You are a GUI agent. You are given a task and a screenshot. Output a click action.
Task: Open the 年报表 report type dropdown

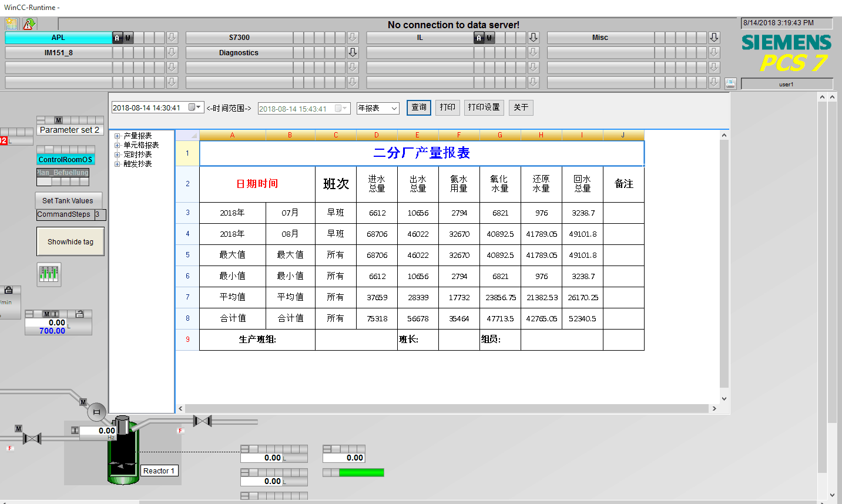(394, 109)
